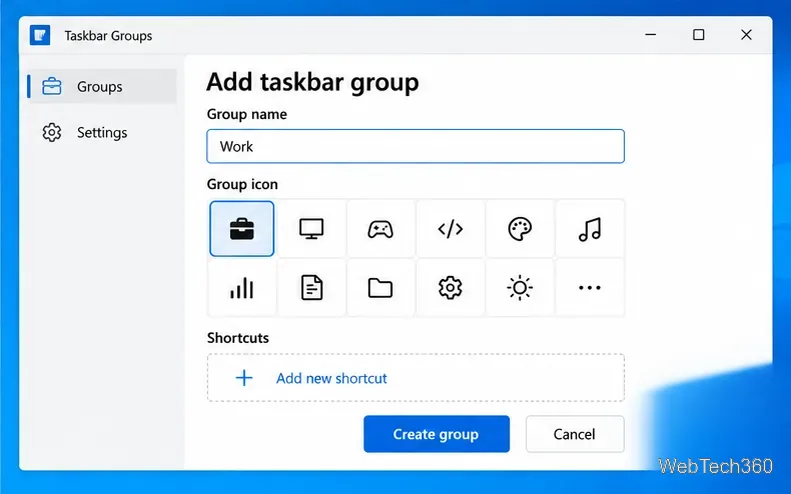791x494 pixels.
Task: Select the bar chart group icon
Action: 242,288
